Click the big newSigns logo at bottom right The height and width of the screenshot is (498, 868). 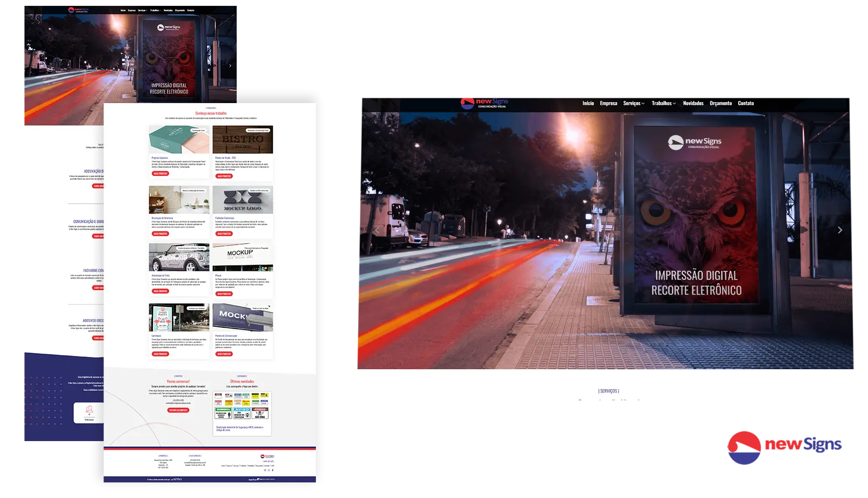(x=784, y=447)
